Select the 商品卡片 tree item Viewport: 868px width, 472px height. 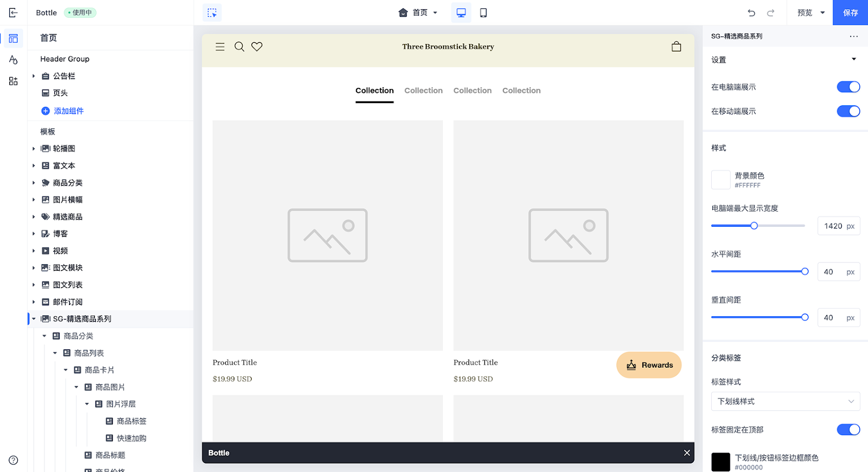(x=100, y=370)
